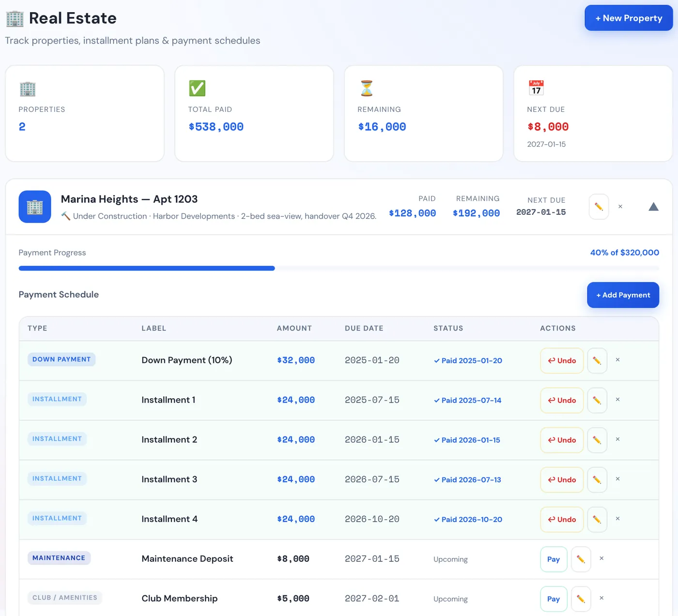Click + Add Payment button
Screen dimensions: 678x616
coord(623,295)
